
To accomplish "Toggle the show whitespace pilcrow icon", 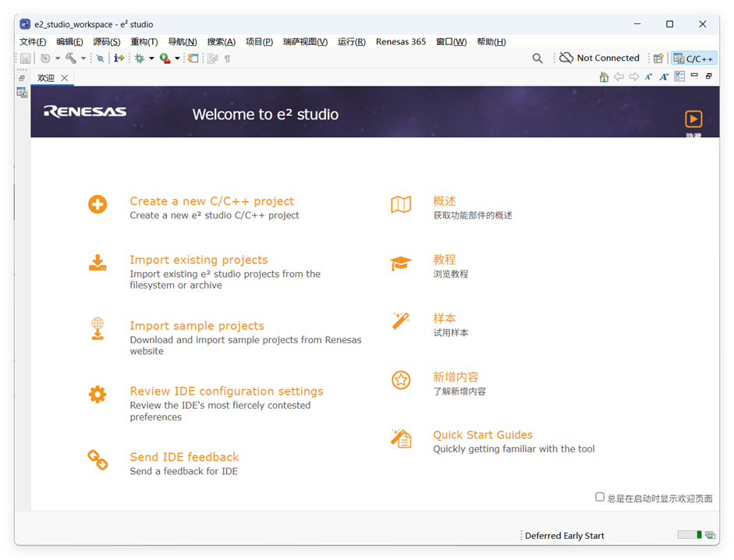I will (227, 58).
